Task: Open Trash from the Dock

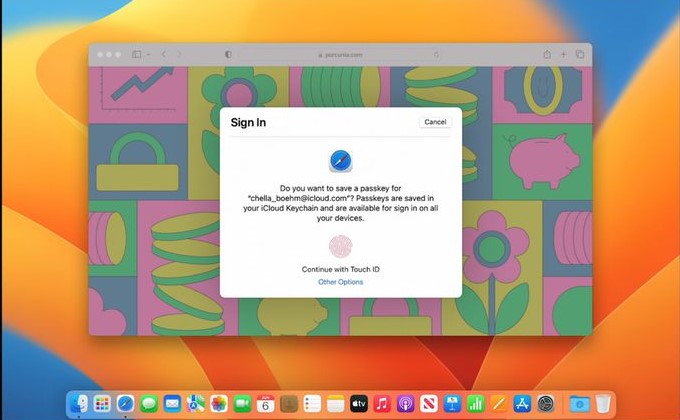Action: [x=603, y=404]
